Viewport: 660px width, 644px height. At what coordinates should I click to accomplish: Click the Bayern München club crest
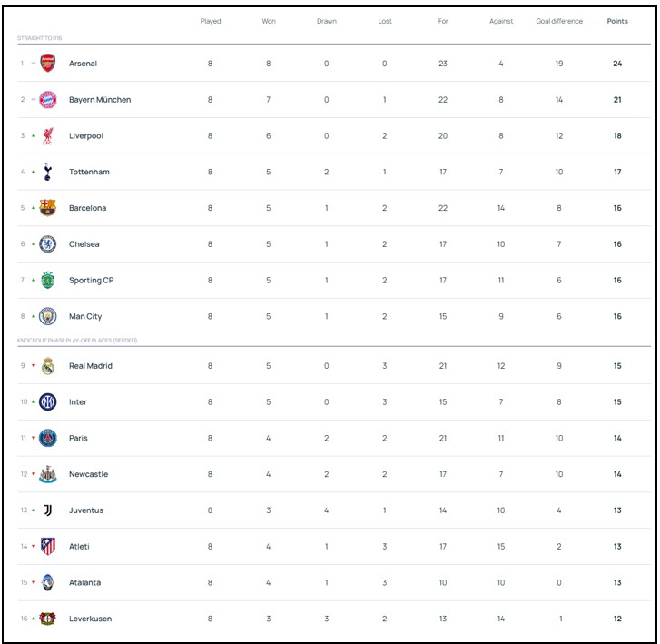point(48,100)
